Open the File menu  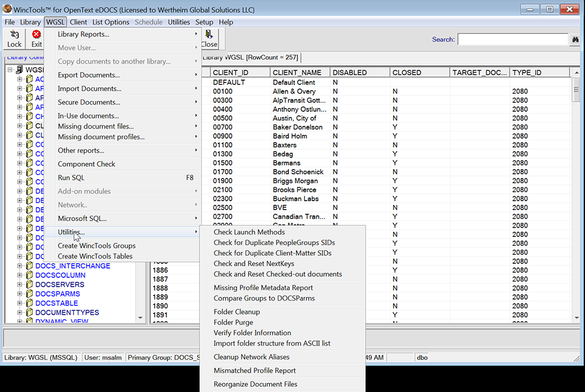(x=10, y=22)
